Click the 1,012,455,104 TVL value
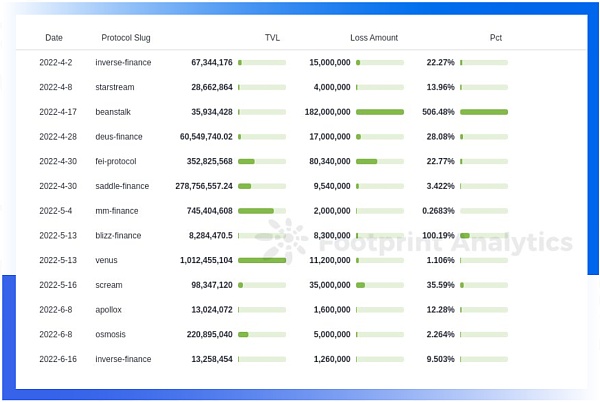This screenshot has height=402, width=600. coord(206,260)
